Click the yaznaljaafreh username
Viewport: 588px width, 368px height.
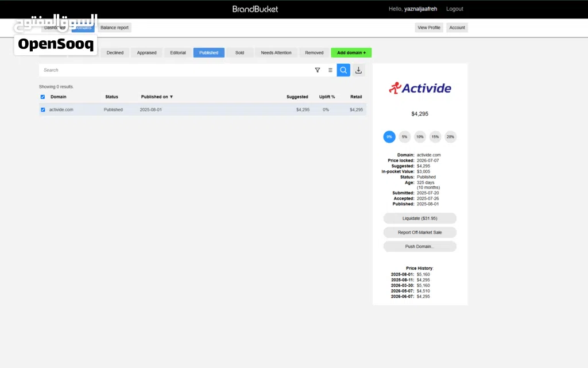[x=421, y=9]
